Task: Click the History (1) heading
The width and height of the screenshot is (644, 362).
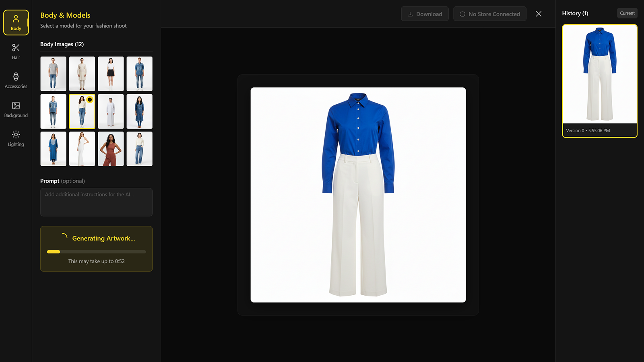Action: coord(575,13)
